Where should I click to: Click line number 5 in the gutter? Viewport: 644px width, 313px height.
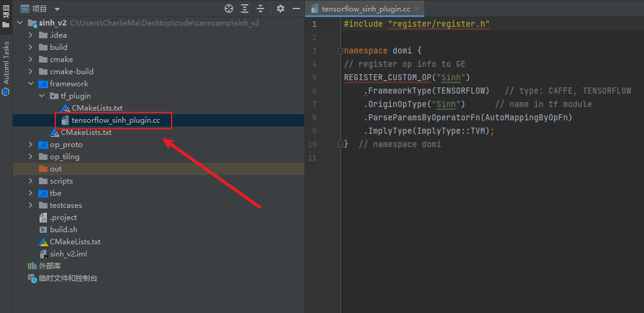tap(314, 78)
